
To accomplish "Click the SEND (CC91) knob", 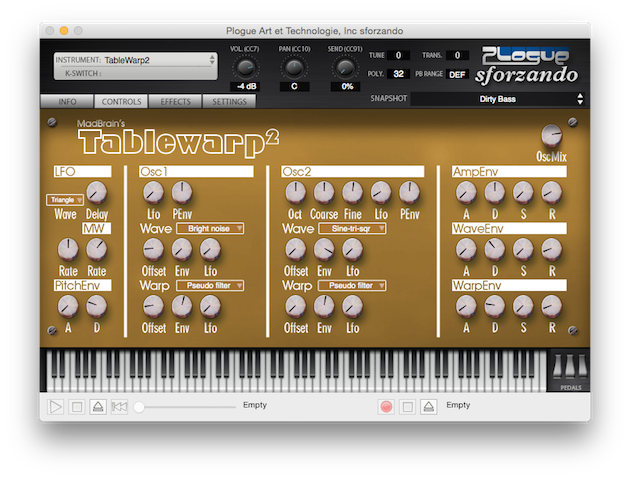I will tap(345, 68).
